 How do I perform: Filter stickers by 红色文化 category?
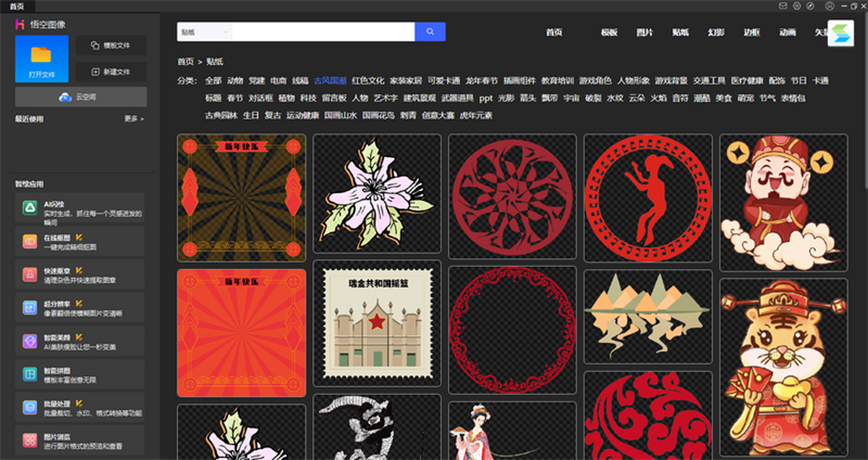(x=368, y=80)
